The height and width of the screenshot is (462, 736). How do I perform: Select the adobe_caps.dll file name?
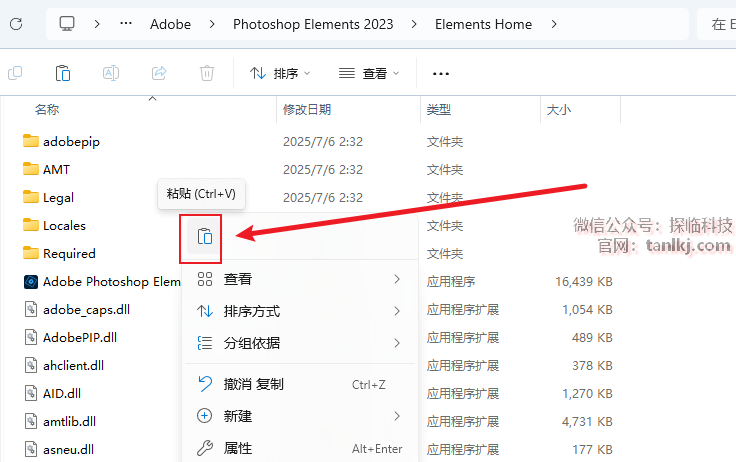click(86, 309)
